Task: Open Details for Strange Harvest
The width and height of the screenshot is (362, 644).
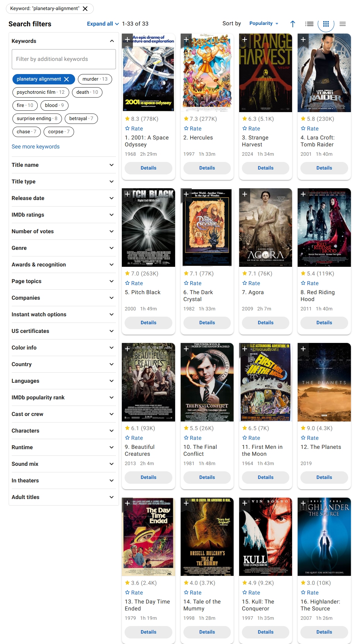Action: [x=265, y=168]
